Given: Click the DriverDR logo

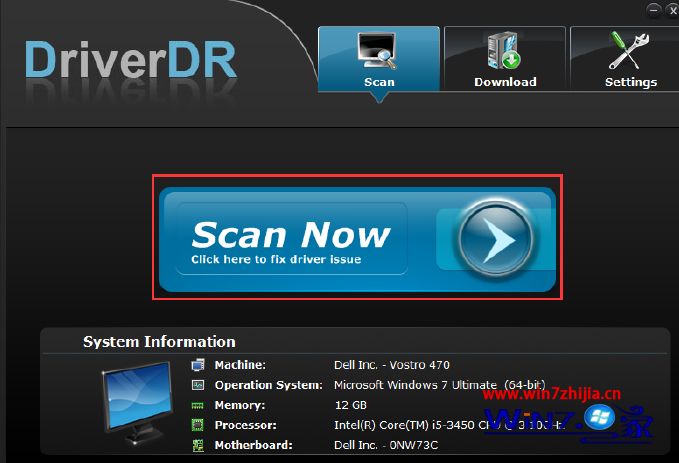Looking at the screenshot, I should (x=131, y=60).
